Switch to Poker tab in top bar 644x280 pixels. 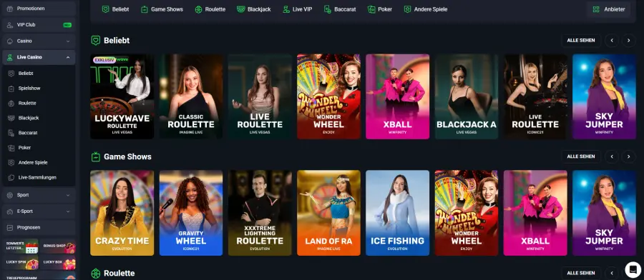click(380, 9)
